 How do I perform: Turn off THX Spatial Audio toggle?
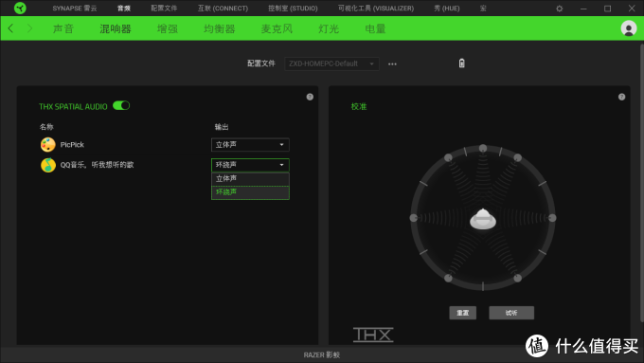tap(121, 105)
